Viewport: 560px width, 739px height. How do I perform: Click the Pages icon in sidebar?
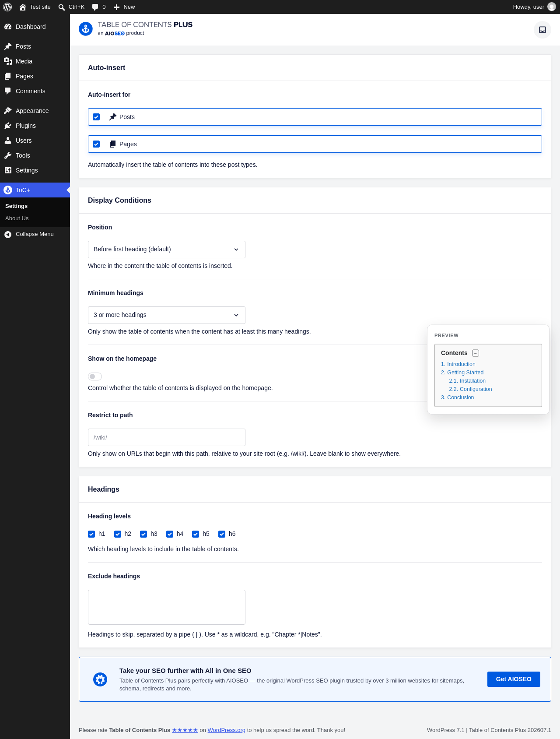coord(8,76)
